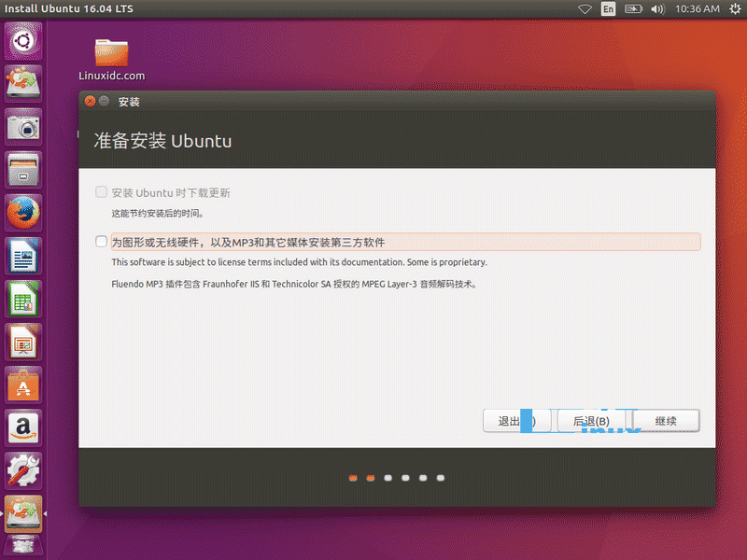Open LibreOffice Calc spreadsheet

pos(23,299)
